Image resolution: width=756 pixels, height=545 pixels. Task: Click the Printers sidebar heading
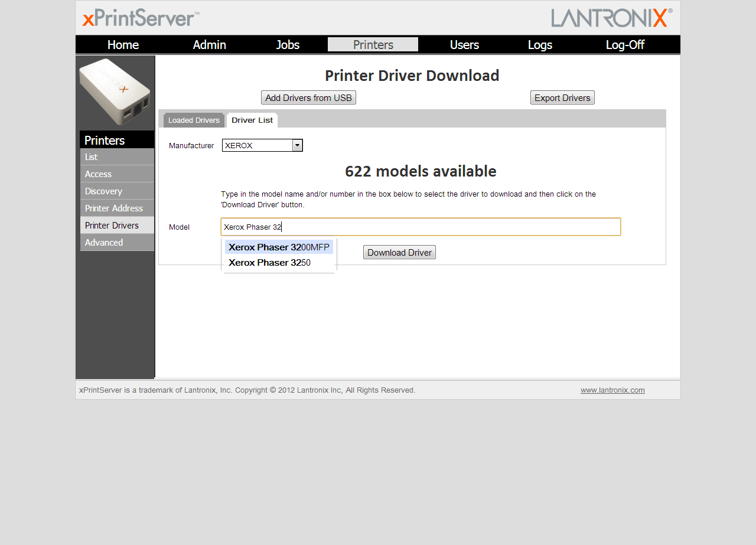(117, 140)
